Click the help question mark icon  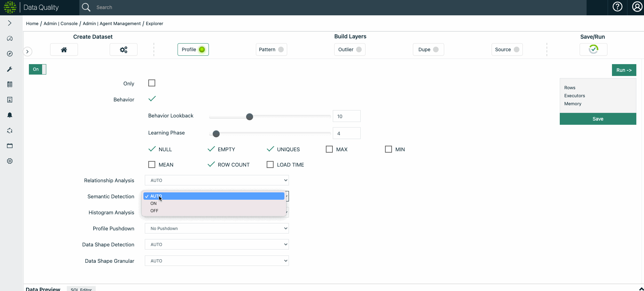[x=617, y=7]
